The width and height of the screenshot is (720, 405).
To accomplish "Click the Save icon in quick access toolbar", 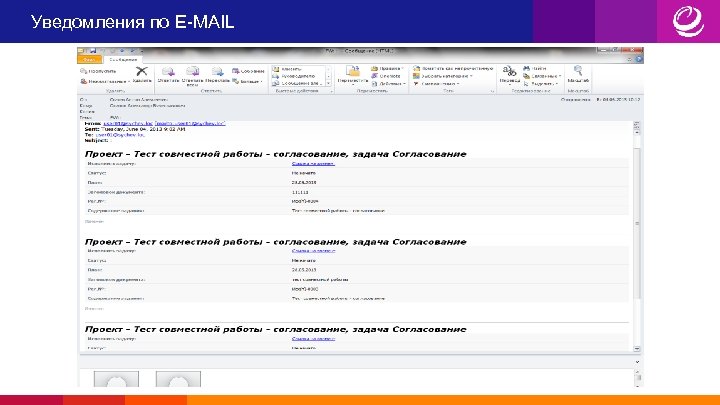I will pos(93,51).
